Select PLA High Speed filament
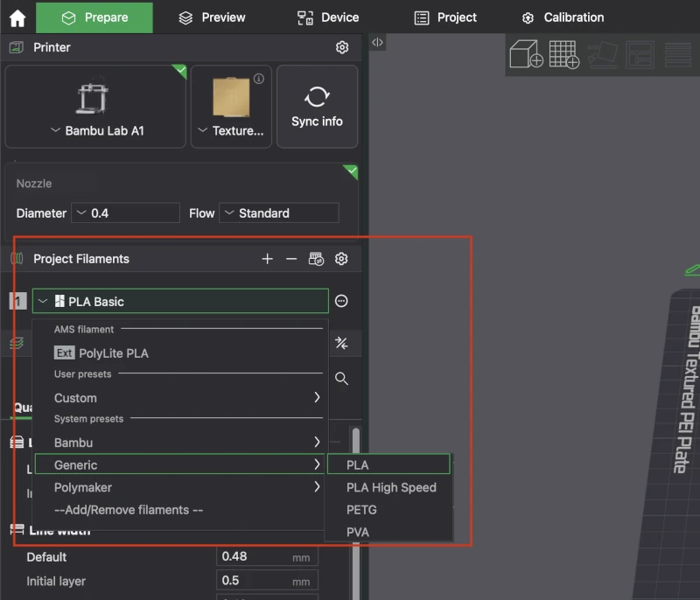The height and width of the screenshot is (600, 700). click(388, 487)
